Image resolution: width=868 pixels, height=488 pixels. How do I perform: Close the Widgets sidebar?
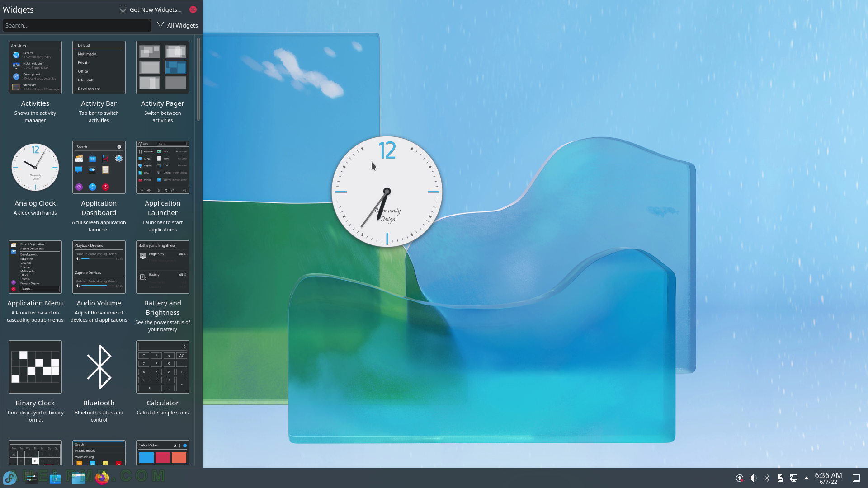click(x=193, y=9)
